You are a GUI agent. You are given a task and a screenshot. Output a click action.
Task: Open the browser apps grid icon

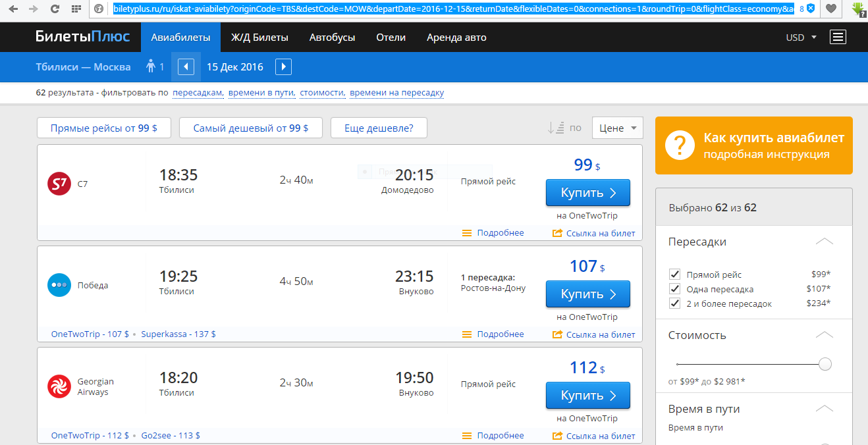click(76, 9)
